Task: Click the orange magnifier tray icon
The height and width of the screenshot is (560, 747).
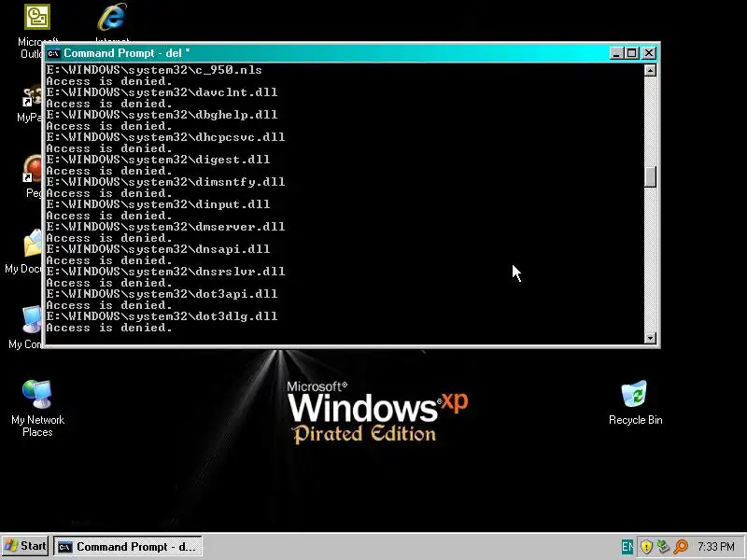Action: click(x=681, y=546)
